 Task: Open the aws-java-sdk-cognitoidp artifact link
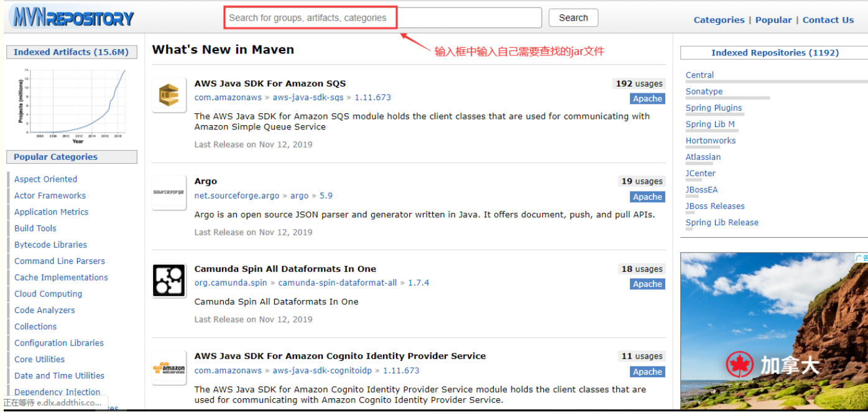(322, 370)
